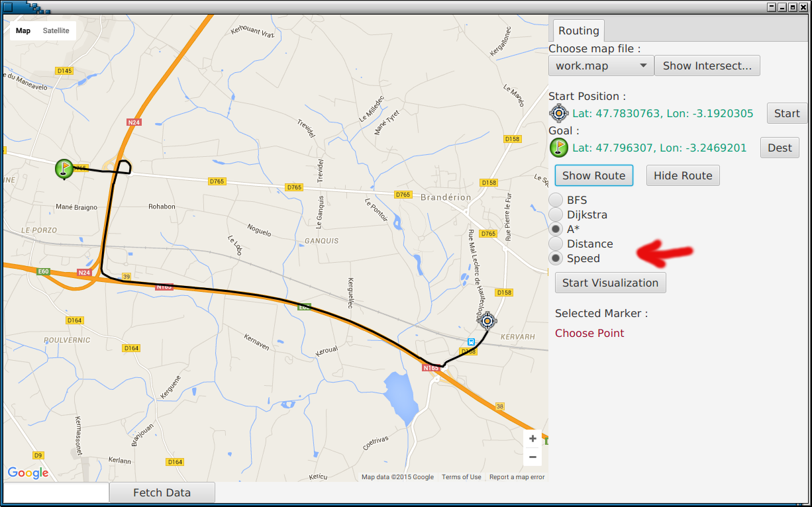
Task: Zoom in on the map
Action: tap(533, 439)
